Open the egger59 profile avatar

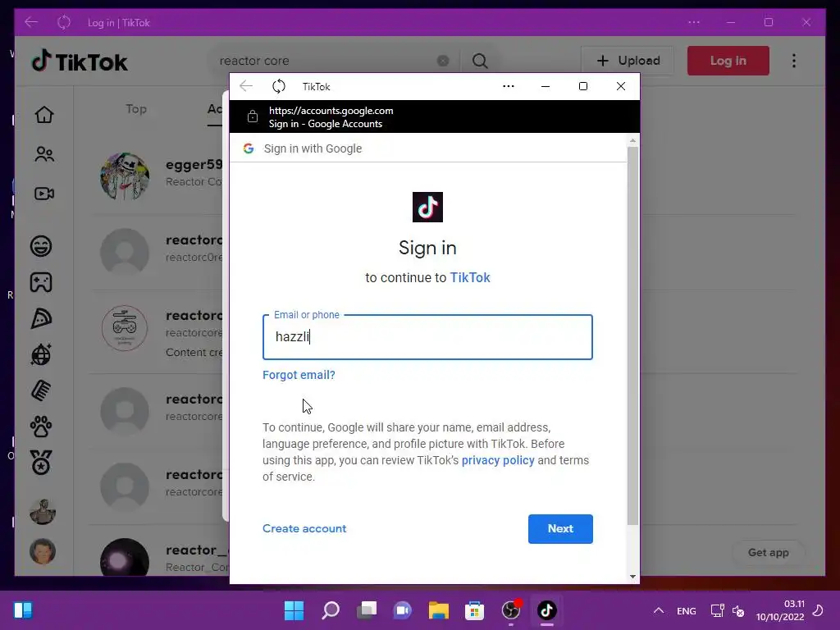pyautogui.click(x=125, y=176)
